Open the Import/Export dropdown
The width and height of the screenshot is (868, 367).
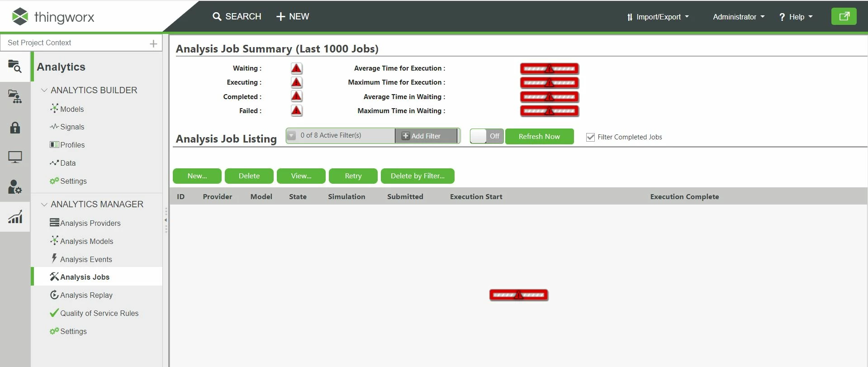pyautogui.click(x=658, y=17)
